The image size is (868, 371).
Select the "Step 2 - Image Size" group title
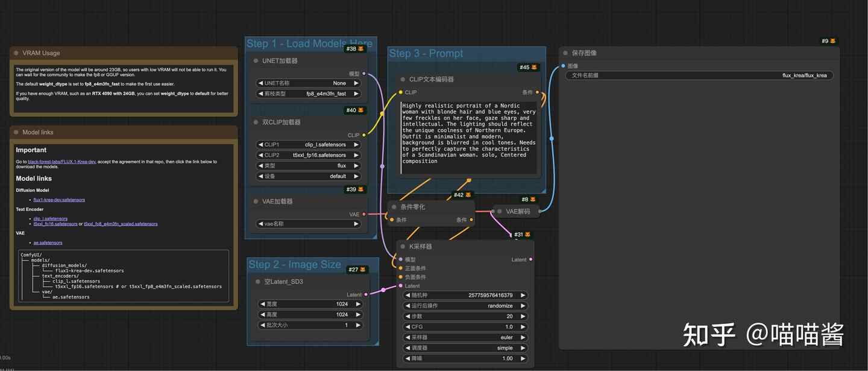tap(295, 264)
